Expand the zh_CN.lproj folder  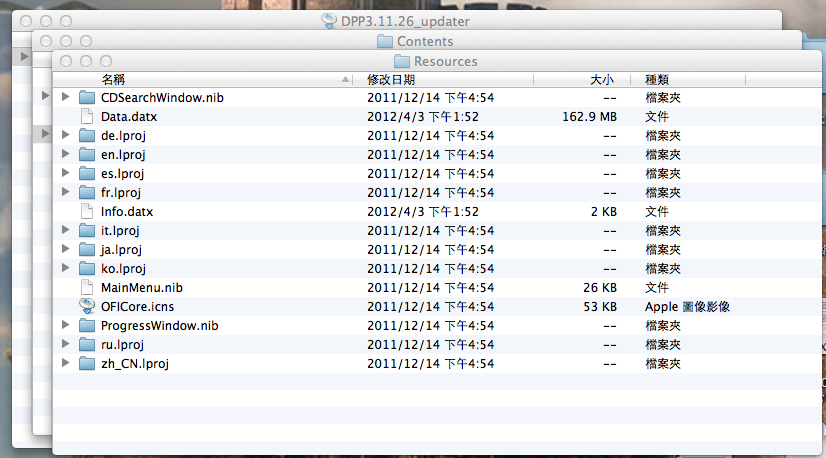coord(65,363)
